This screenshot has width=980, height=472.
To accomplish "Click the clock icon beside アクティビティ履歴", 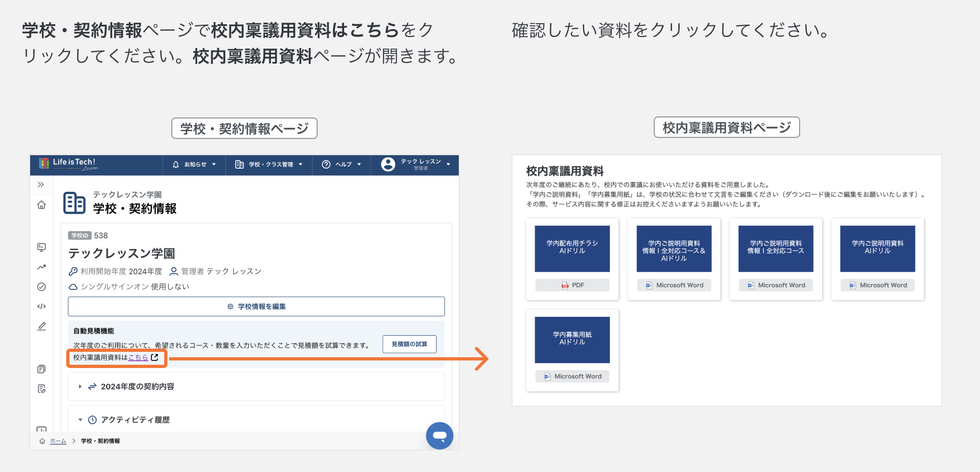I will click(92, 420).
